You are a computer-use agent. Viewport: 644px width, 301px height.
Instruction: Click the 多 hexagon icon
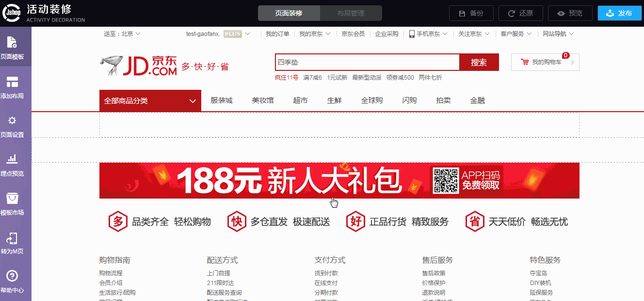click(x=118, y=222)
